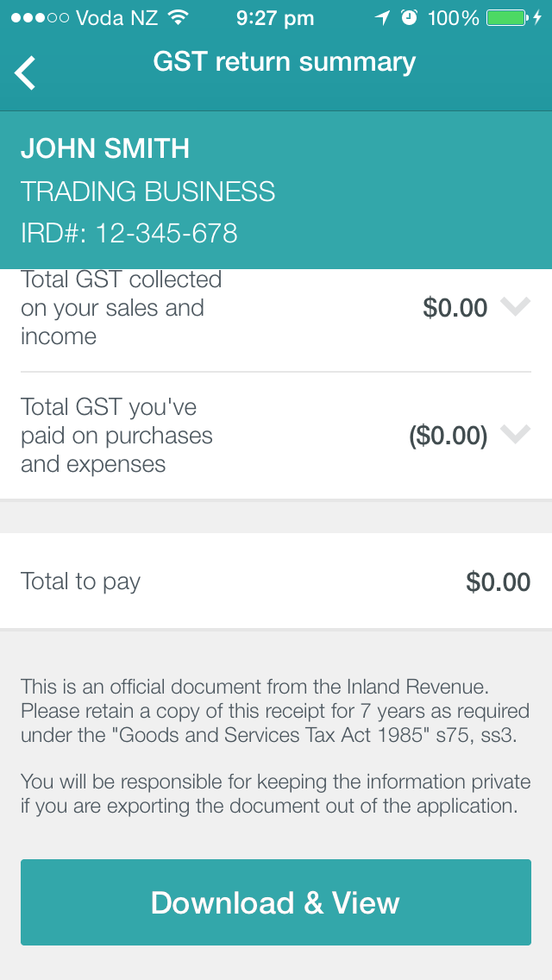Tap the charging bolt icon
Image resolution: width=552 pixels, height=980 pixels.
(x=537, y=18)
